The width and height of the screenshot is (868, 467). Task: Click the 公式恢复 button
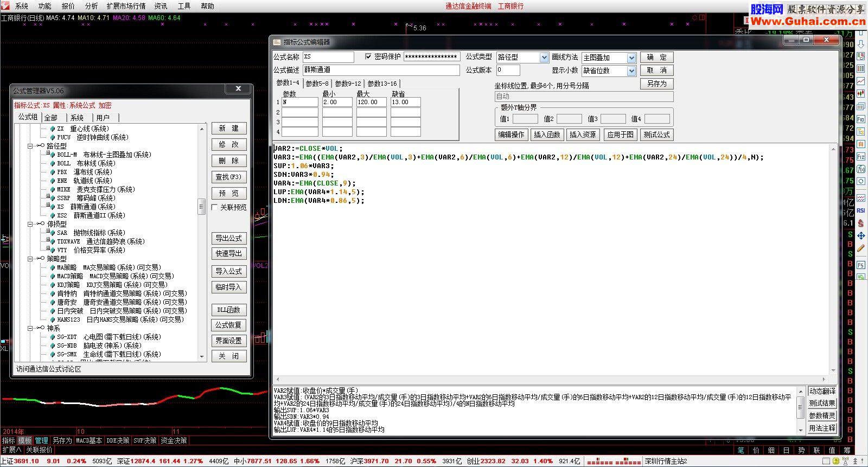tap(229, 325)
